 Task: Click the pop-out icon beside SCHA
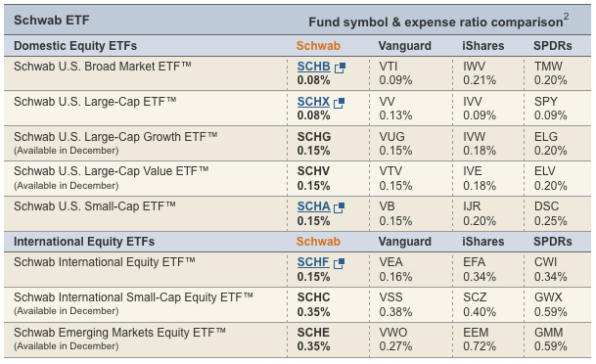pos(339,207)
